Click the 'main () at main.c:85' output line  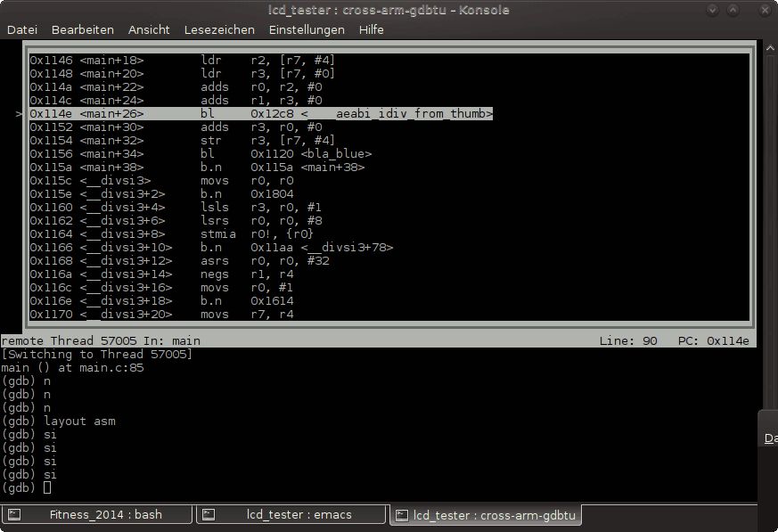[x=72, y=368]
